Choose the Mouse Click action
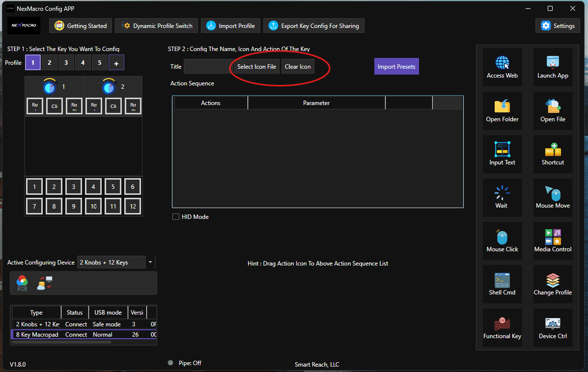The width and height of the screenshot is (588, 372). coord(502,241)
